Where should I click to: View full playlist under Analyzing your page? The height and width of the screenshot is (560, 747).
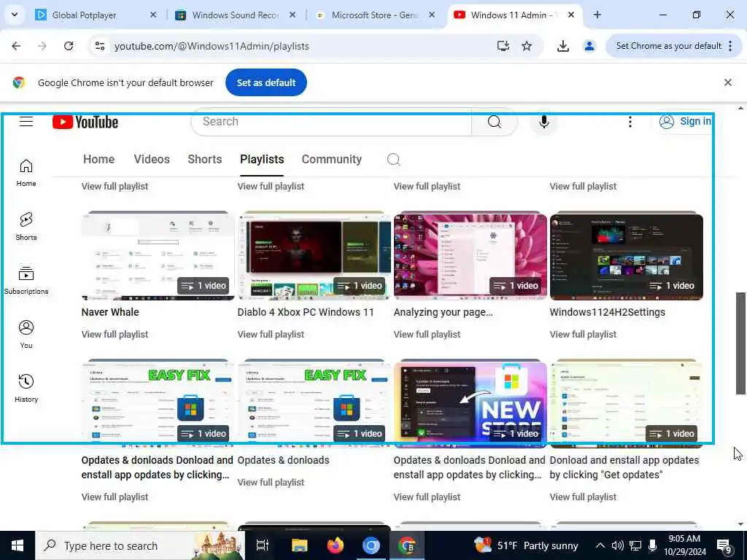[x=427, y=334]
